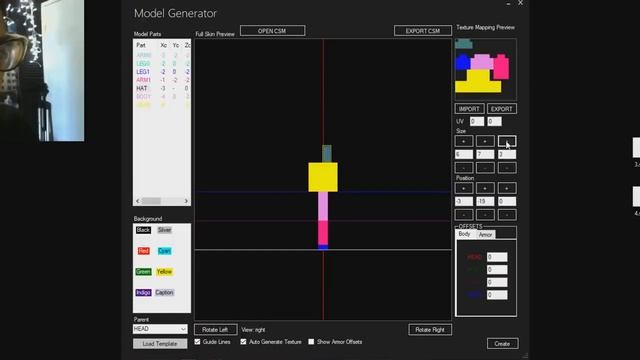Disable Auto Generate Texture checkbox
Screen dimensions: 640x360
244,342
